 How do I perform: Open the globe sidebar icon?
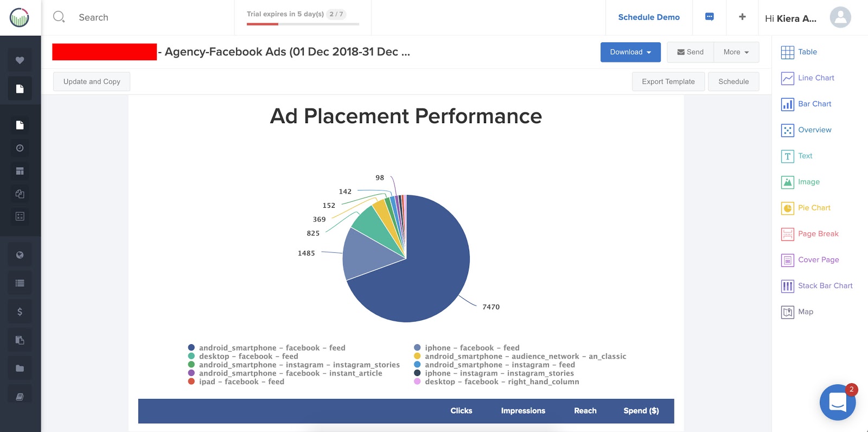coord(20,255)
